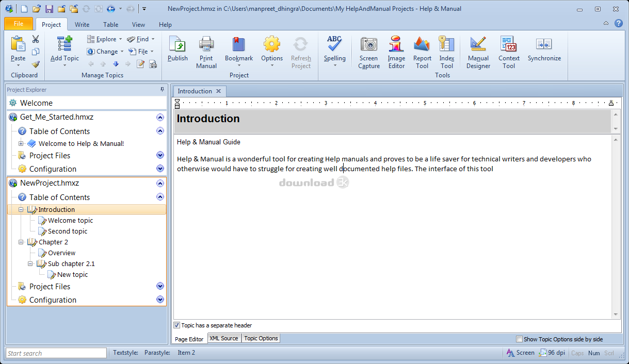Close the Introduction document tab
This screenshot has height=364, width=629.
[218, 91]
